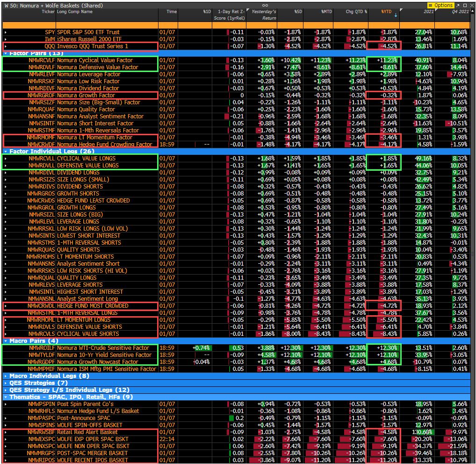Expand QES Strategy L/S Individual Legs group
The width and height of the screenshot is (476, 464).
tap(6, 390)
